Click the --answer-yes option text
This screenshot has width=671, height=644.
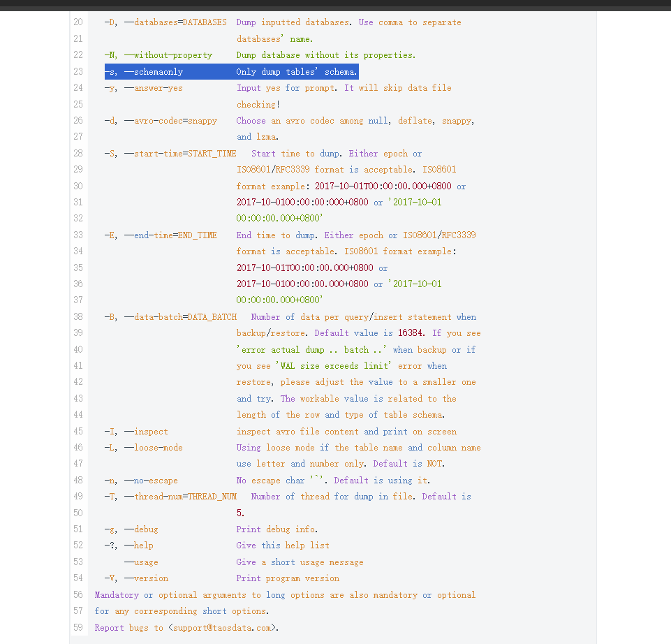tap(154, 88)
